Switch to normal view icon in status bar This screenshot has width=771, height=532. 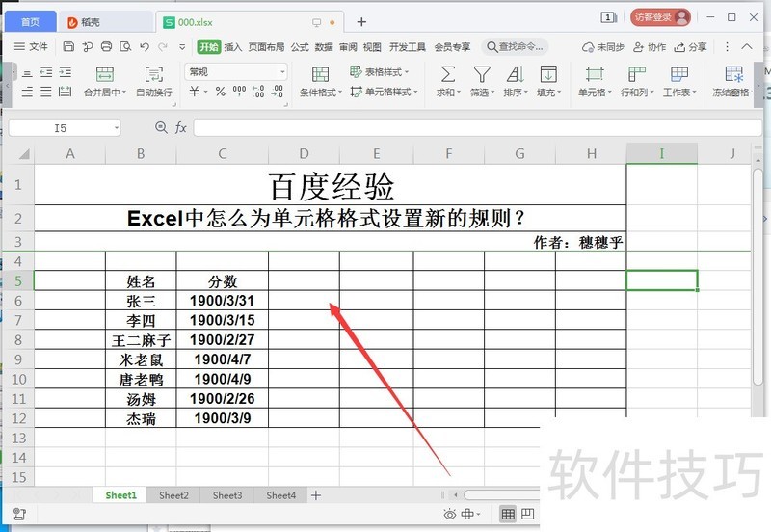click(x=508, y=515)
